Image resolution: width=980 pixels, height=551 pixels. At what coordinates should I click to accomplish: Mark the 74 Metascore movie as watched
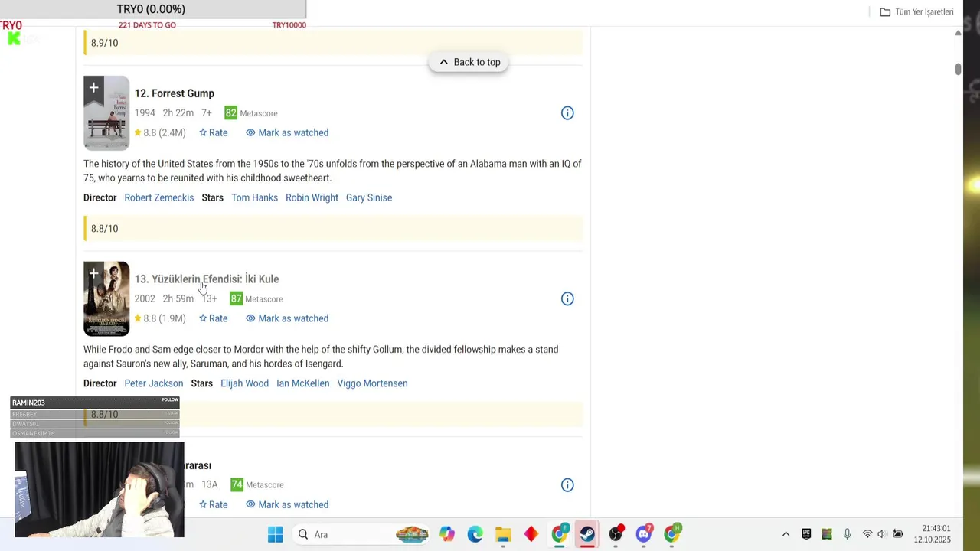[x=287, y=504]
